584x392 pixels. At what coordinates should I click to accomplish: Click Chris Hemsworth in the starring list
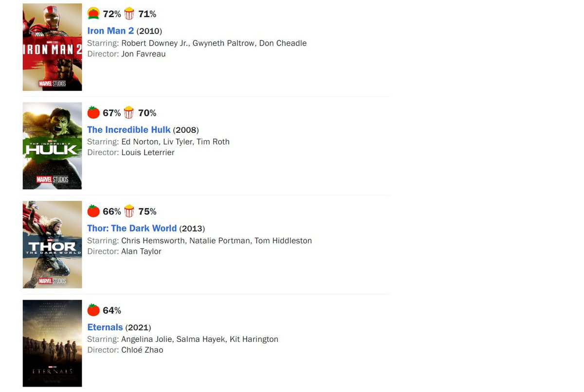pyautogui.click(x=153, y=241)
